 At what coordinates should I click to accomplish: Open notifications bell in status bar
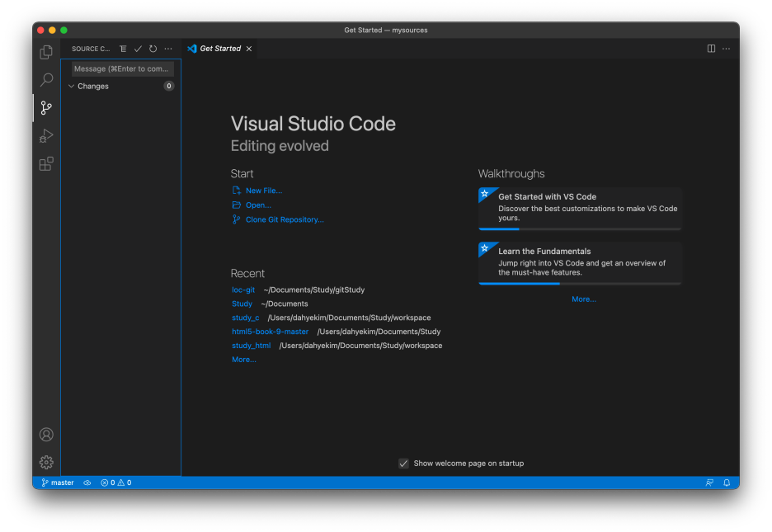[727, 483]
